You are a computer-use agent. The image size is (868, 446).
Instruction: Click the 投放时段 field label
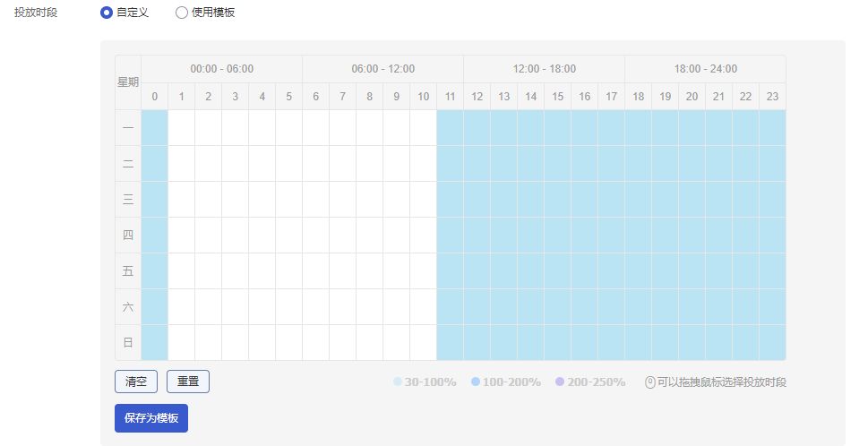pyautogui.click(x=36, y=13)
